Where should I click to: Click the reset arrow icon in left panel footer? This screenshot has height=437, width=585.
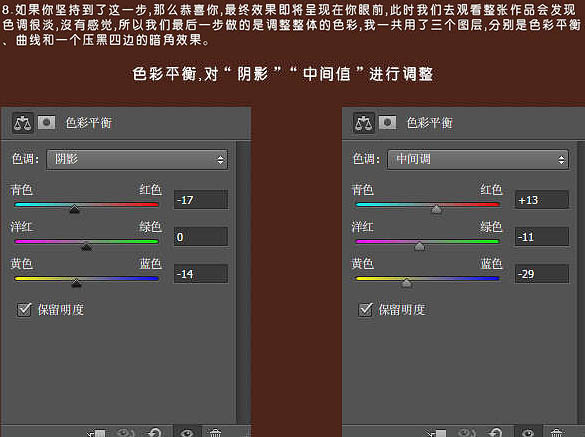pos(154,433)
